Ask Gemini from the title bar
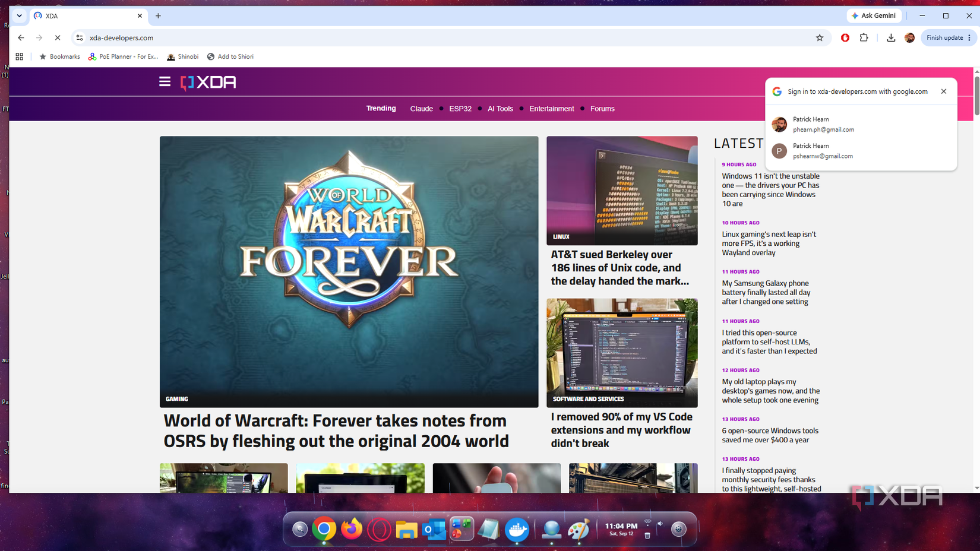This screenshot has height=551, width=980. click(x=874, y=15)
